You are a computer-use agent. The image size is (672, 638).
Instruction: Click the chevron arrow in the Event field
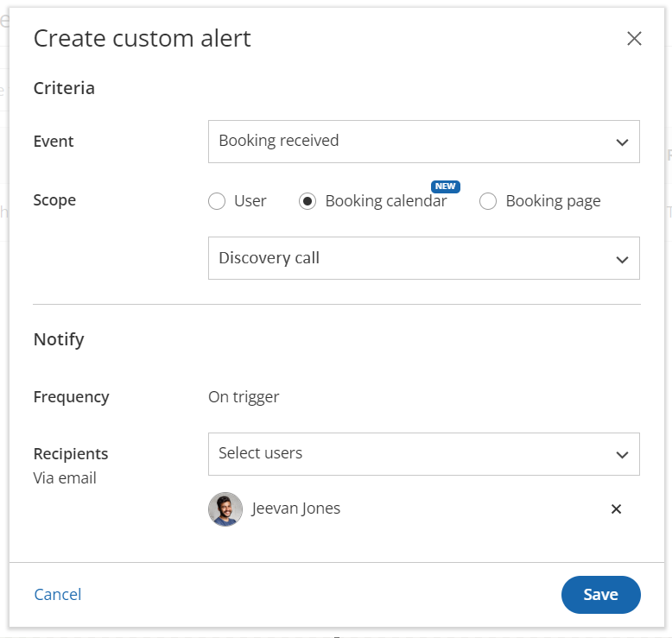pos(622,142)
